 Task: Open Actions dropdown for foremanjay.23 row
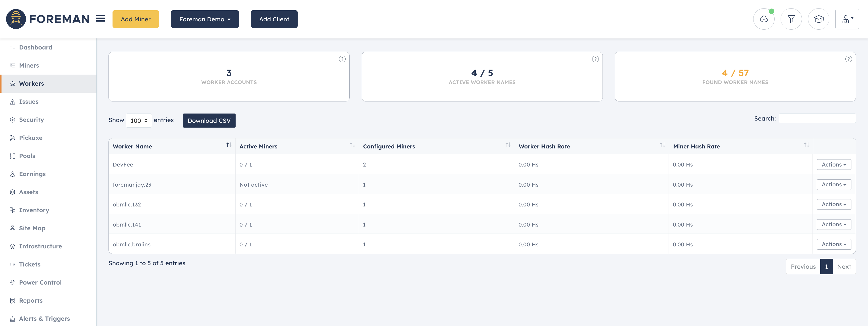(834, 184)
